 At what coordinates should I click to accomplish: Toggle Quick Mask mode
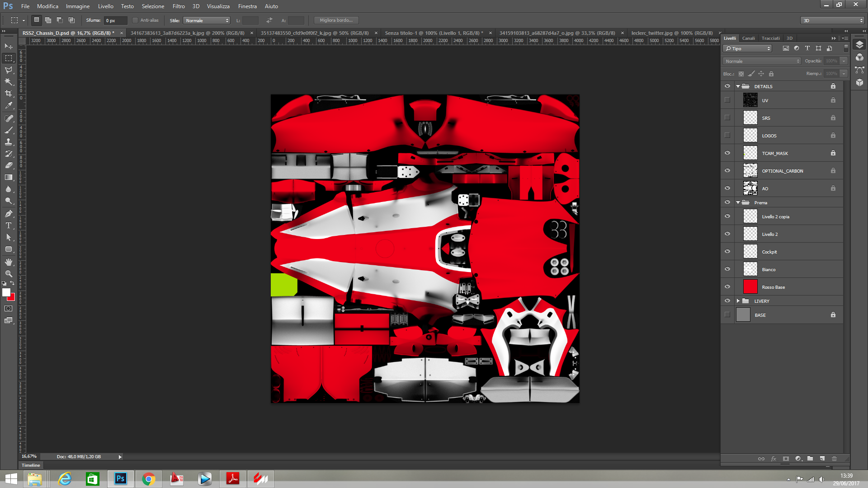pos(9,309)
